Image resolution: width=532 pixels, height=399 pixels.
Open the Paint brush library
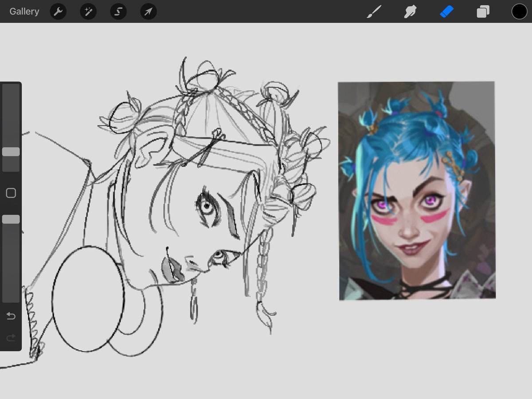tap(375, 12)
